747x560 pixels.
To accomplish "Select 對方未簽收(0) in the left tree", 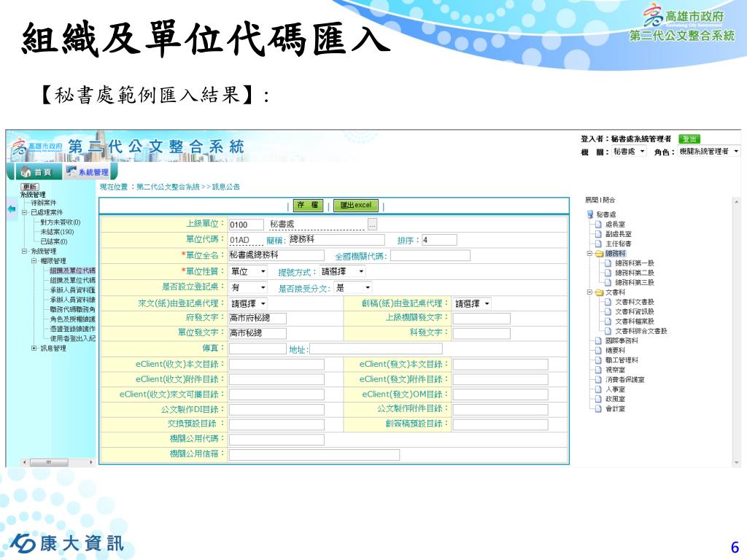I will coord(61,222).
